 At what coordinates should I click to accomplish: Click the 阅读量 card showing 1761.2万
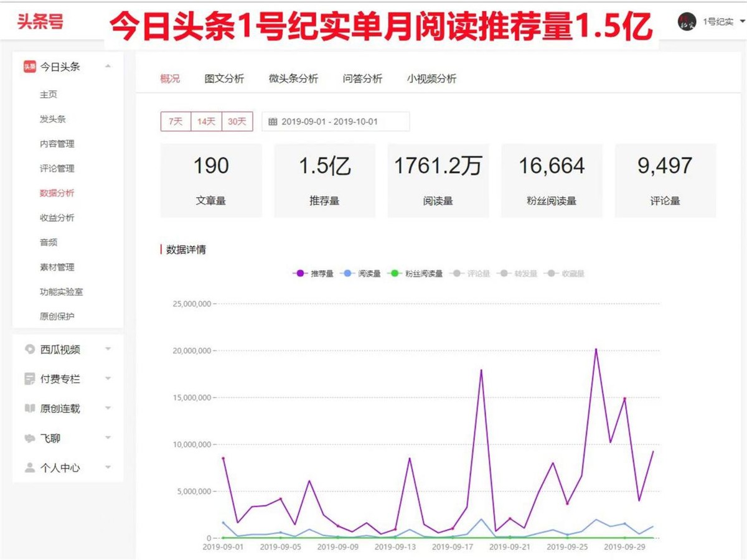tap(438, 180)
